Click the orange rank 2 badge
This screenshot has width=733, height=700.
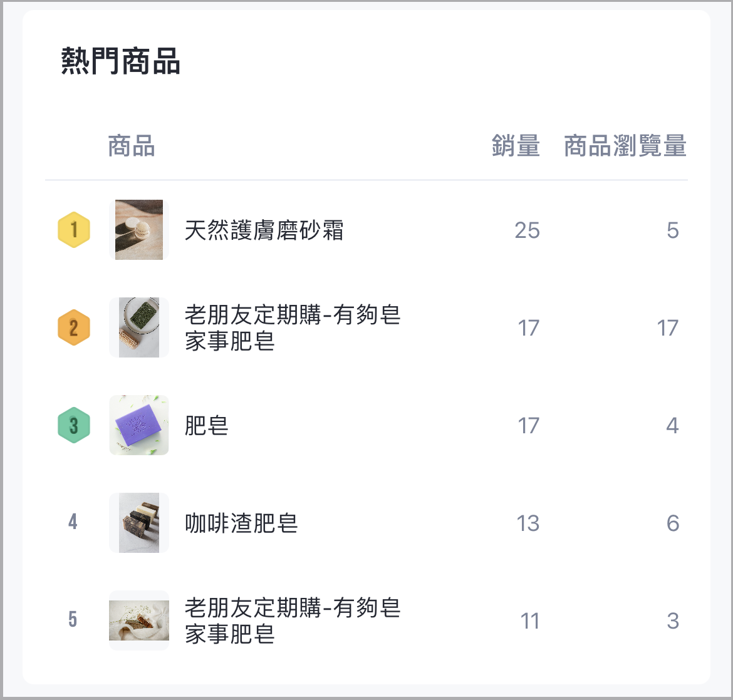click(x=74, y=327)
